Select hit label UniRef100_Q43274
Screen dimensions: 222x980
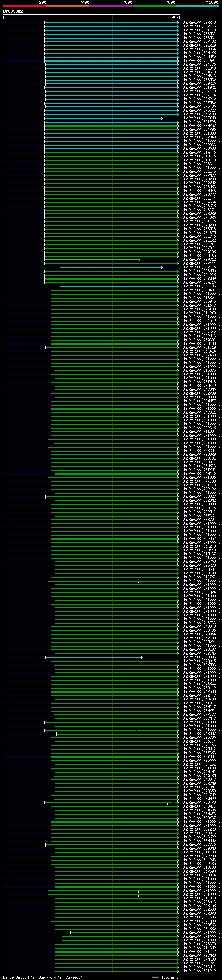point(199,210)
